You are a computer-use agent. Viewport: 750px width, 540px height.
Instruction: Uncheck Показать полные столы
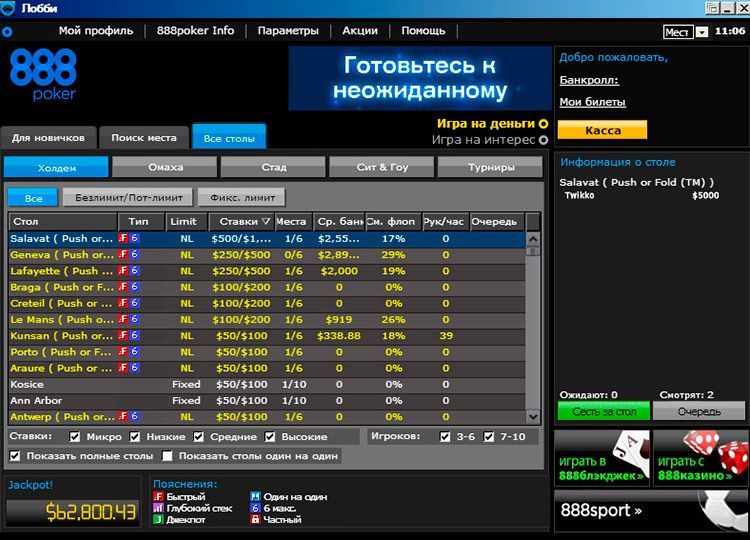15,456
